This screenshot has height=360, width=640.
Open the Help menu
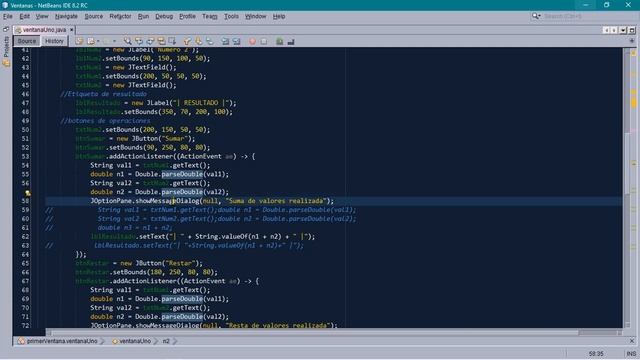pyautogui.click(x=279, y=16)
